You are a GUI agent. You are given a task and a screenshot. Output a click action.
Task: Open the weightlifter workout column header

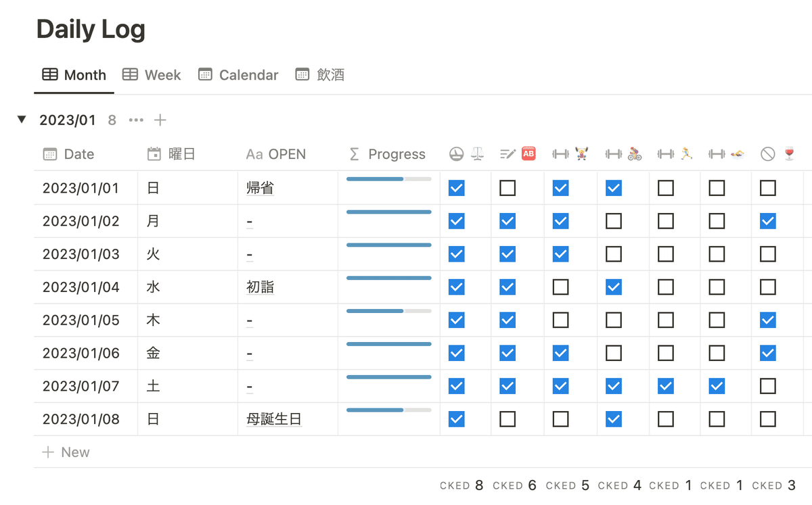[570, 154]
